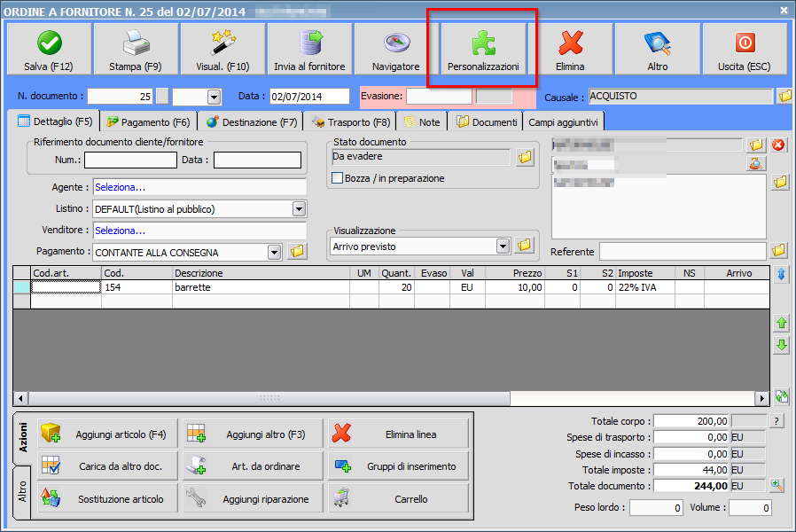Switch to Dettaglio (F5) tab
The height and width of the screenshot is (532, 796).
(x=55, y=121)
